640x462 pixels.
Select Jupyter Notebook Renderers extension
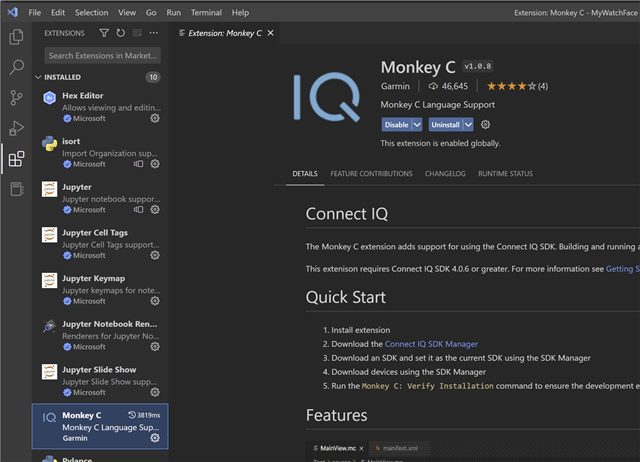(x=100, y=335)
